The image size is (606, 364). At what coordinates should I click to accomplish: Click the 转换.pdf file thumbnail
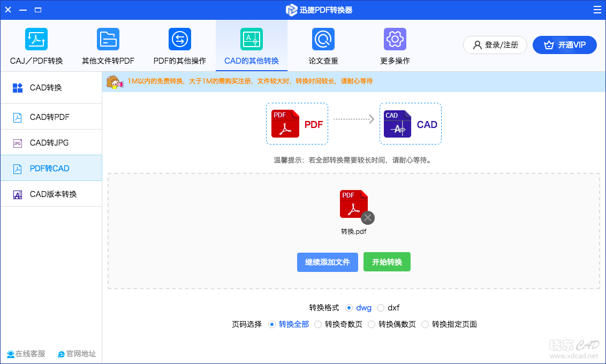[354, 204]
